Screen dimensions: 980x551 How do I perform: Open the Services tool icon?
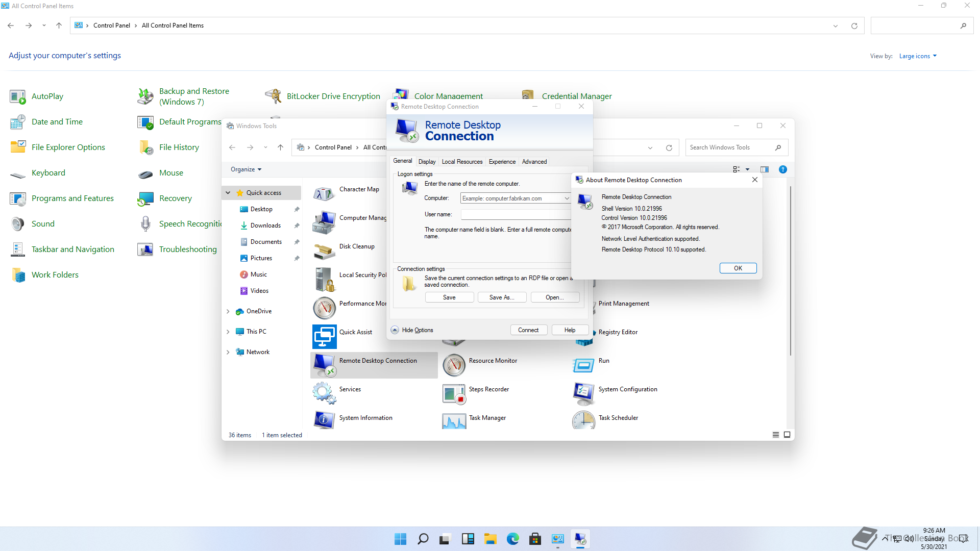324,392
